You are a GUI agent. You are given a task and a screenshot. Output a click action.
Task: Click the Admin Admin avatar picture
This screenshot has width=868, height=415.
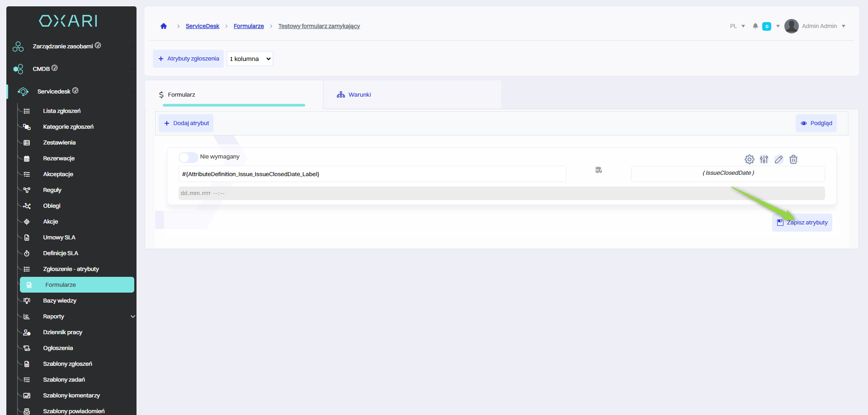coord(791,26)
